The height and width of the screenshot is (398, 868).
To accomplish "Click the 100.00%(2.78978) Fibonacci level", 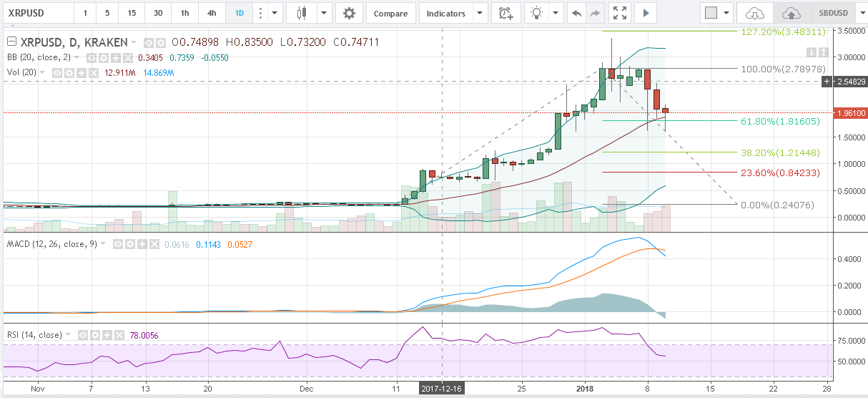I will (783, 68).
